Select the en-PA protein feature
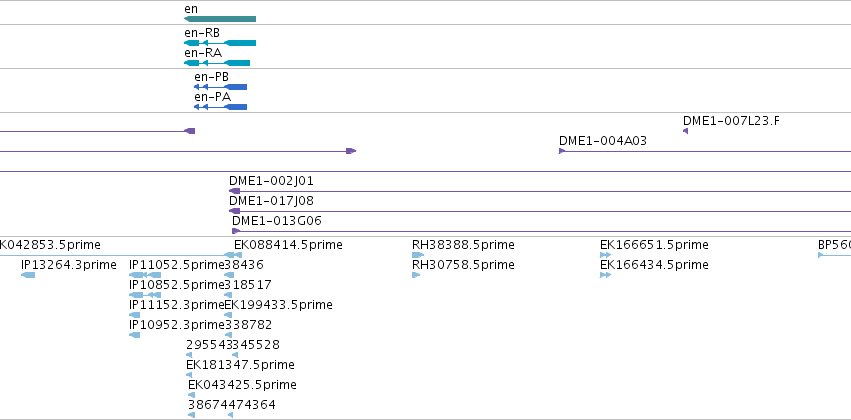 [x=220, y=107]
